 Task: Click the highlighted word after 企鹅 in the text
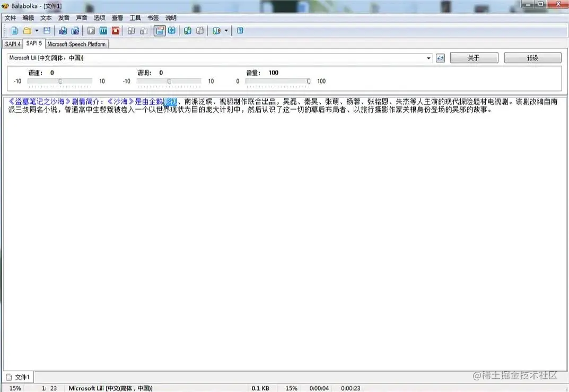coord(170,102)
